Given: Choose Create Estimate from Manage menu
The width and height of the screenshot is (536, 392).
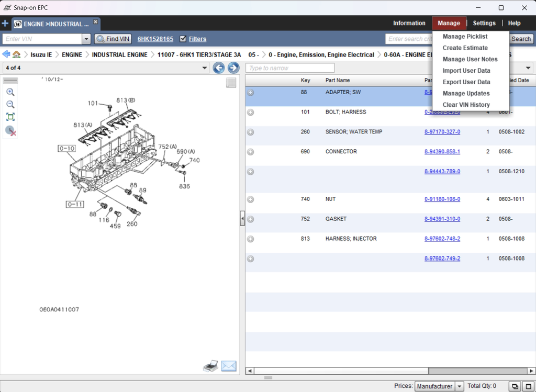Looking at the screenshot, I should [465, 48].
